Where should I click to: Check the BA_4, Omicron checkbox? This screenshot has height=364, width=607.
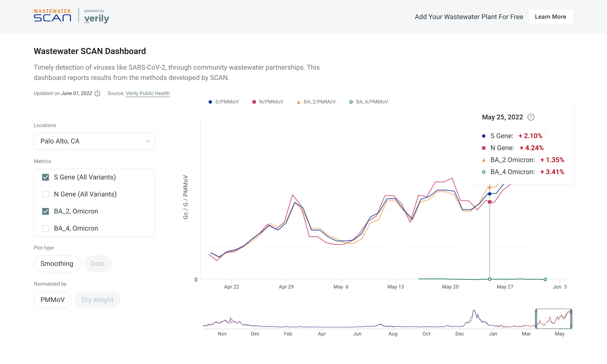tap(46, 228)
